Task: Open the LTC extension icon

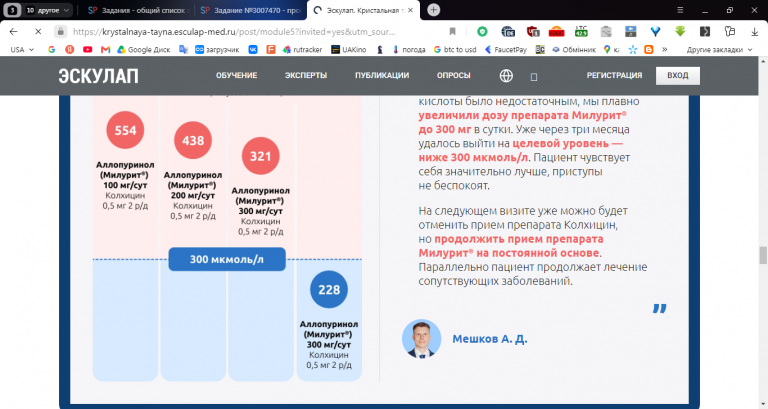Action: [581, 31]
